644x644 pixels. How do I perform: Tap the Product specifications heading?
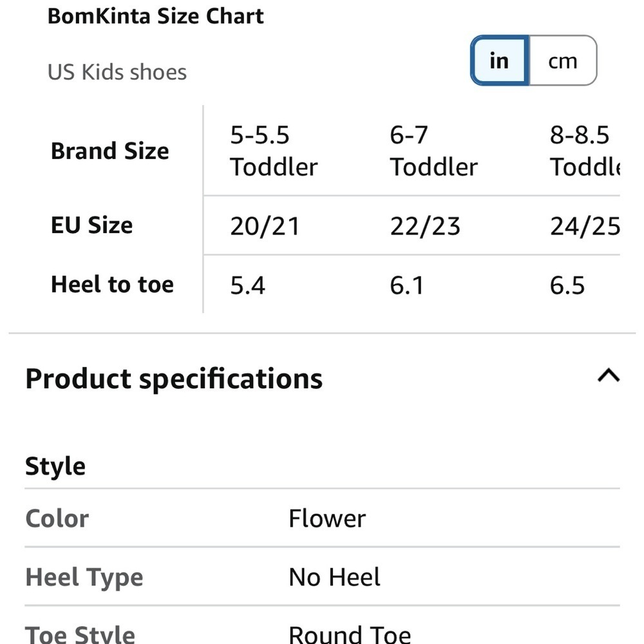(x=174, y=379)
